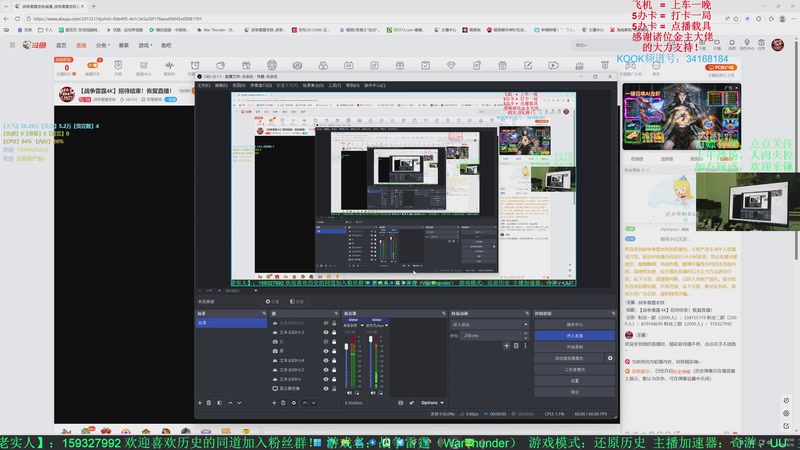Move scene down with the down arrow
The width and height of the screenshot is (800, 450).
tap(239, 403)
